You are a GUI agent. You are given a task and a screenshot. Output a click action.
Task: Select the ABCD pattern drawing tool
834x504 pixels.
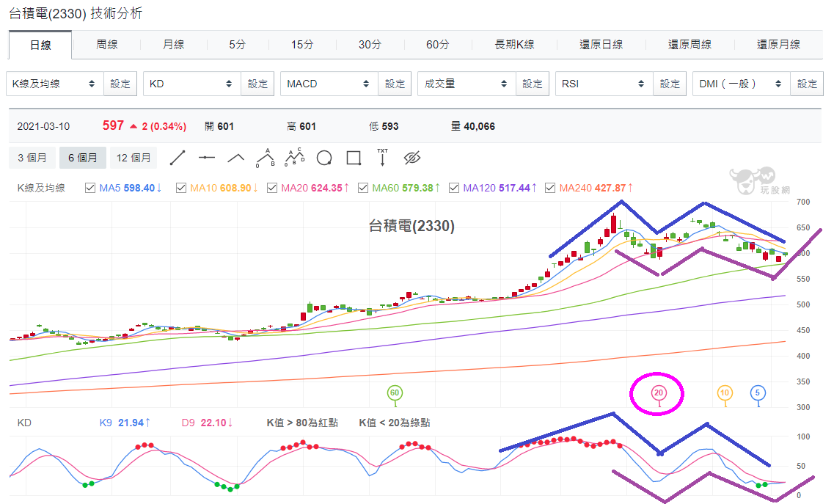point(295,158)
